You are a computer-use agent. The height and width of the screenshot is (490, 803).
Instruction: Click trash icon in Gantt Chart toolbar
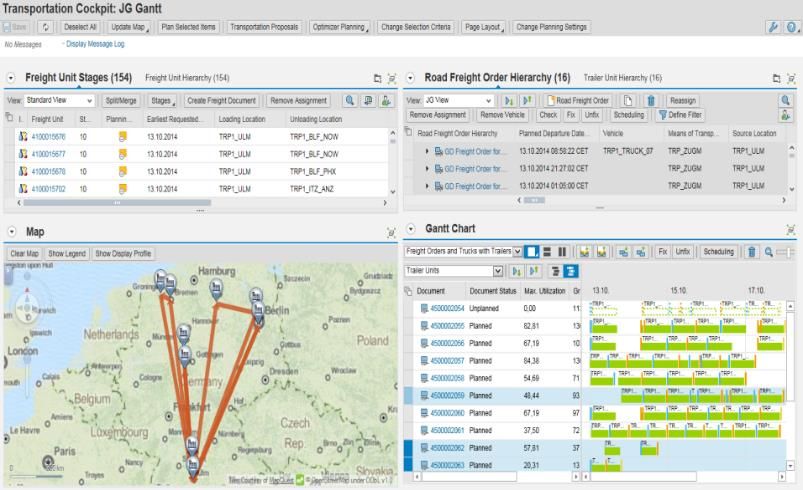(751, 251)
